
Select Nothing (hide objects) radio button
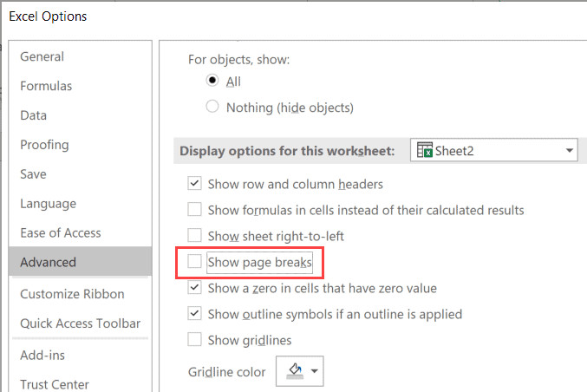tap(212, 108)
